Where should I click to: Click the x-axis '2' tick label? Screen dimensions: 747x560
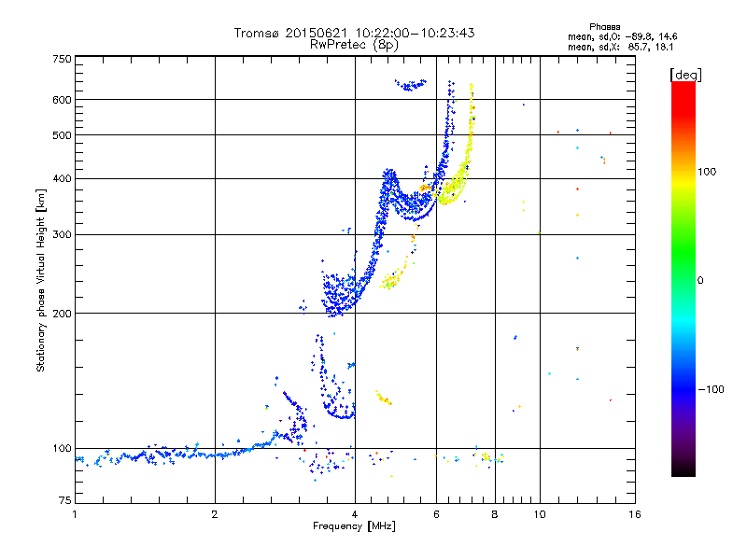pyautogui.click(x=215, y=514)
